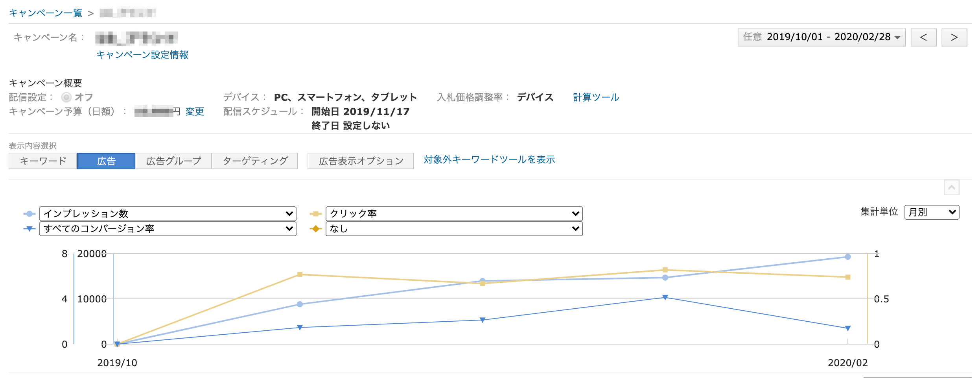Open the date range dropdown 2019/10/01 - 2020/02/28

click(x=821, y=37)
